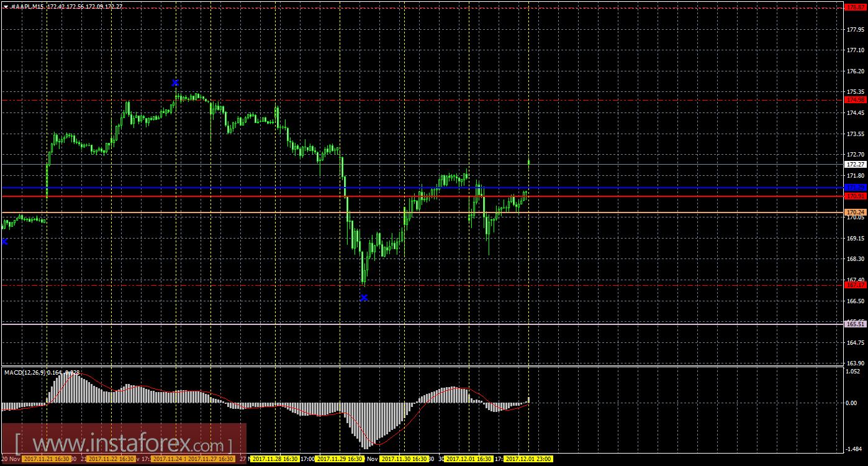This screenshot has height=466, width=868.
Task: Click the 174.98 red price label
Action: tap(856, 99)
